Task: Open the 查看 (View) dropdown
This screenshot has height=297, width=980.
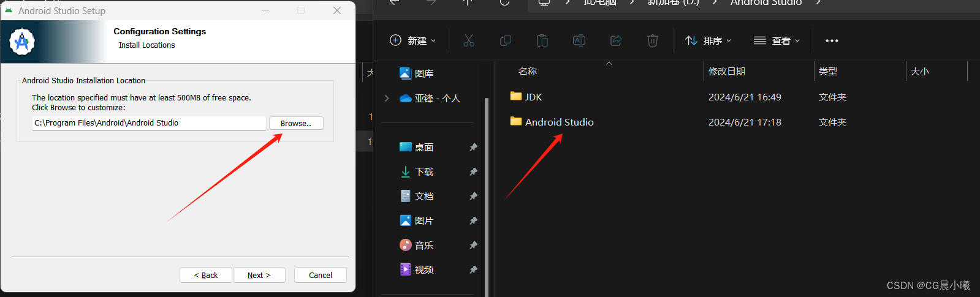Action: click(x=777, y=40)
